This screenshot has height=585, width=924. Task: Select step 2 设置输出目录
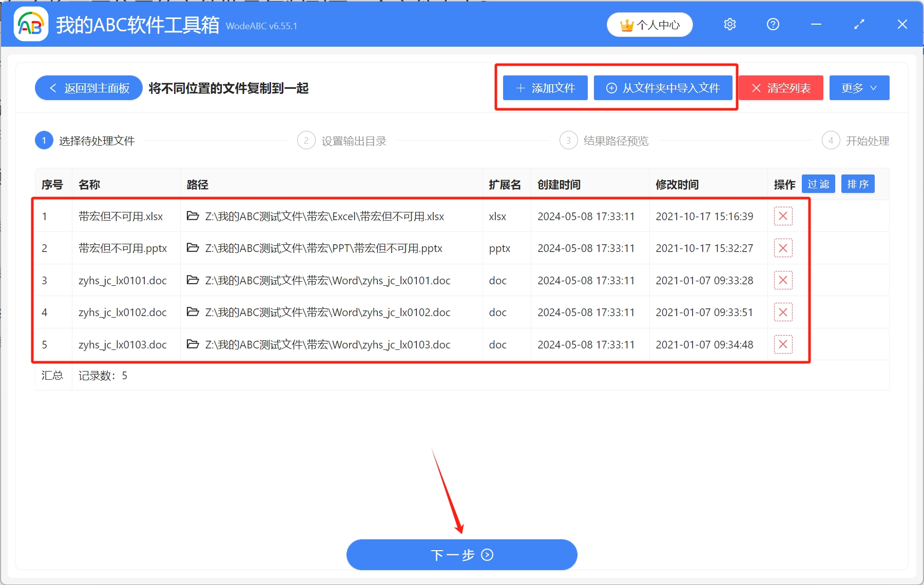pos(342,140)
